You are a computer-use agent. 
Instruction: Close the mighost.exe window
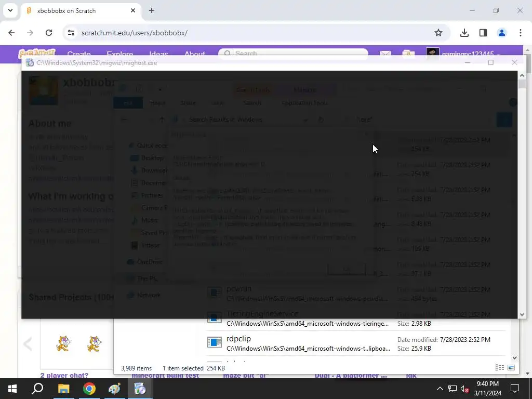click(x=514, y=62)
